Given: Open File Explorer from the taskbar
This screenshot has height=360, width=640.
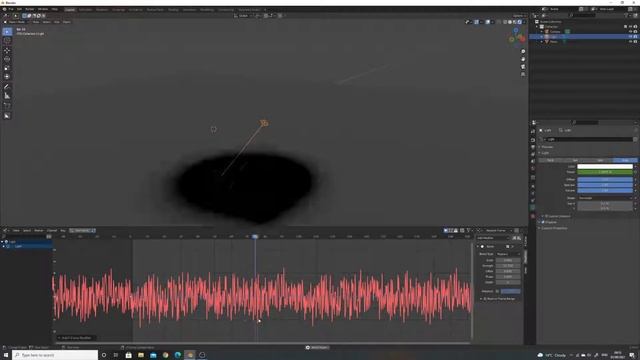Looking at the screenshot, I should pyautogui.click(x=141, y=355).
